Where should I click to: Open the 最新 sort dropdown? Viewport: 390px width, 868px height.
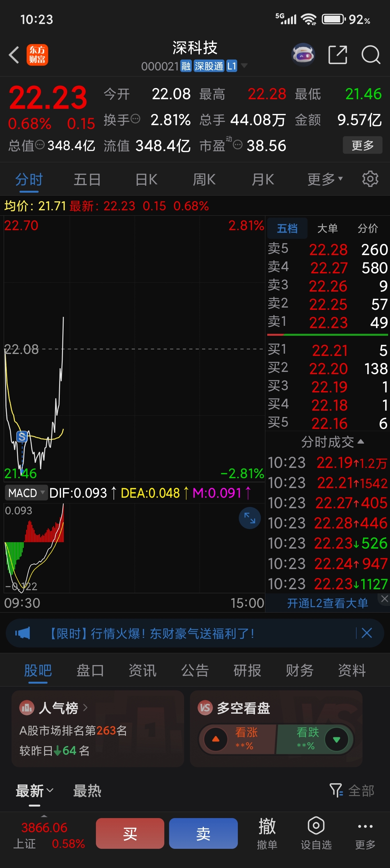[34, 791]
